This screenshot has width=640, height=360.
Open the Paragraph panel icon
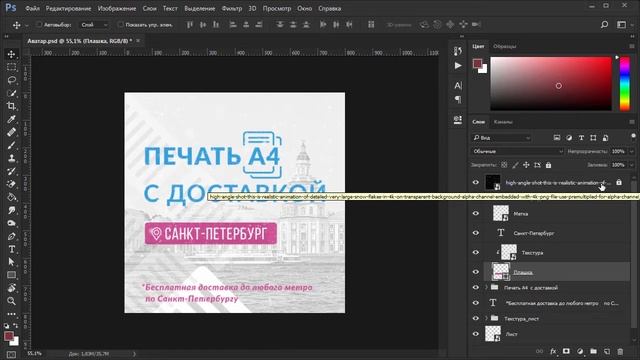click(458, 99)
